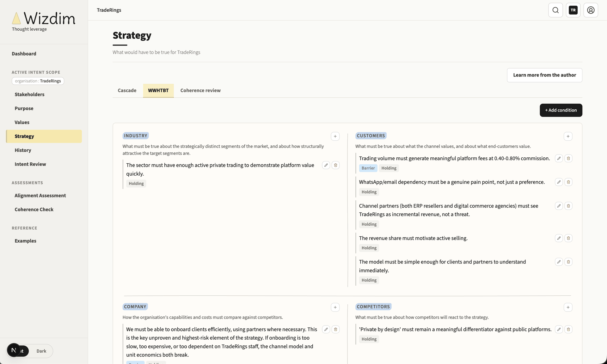This screenshot has height=364, width=607.
Task: Edit the 'Trading volume must generate' condition
Action: (x=559, y=158)
